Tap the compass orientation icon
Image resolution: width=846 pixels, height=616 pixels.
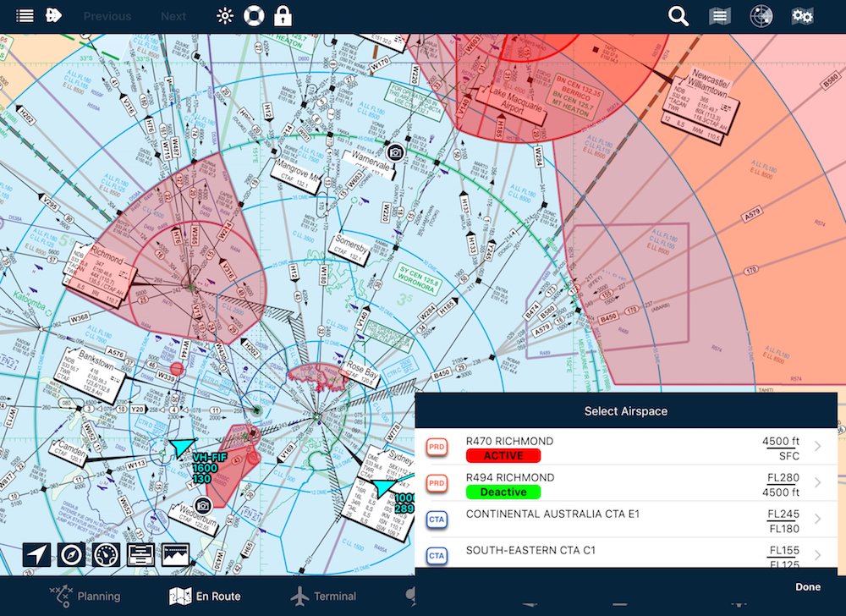[71, 554]
